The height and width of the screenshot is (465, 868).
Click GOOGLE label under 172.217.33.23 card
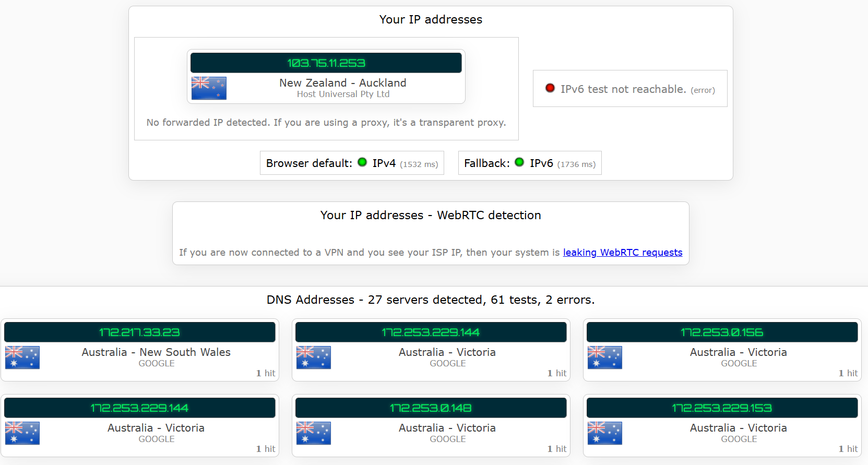click(157, 364)
